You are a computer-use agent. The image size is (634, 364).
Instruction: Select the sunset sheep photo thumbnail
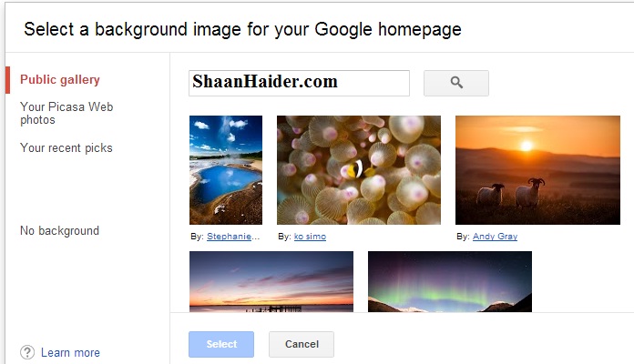tap(537, 170)
